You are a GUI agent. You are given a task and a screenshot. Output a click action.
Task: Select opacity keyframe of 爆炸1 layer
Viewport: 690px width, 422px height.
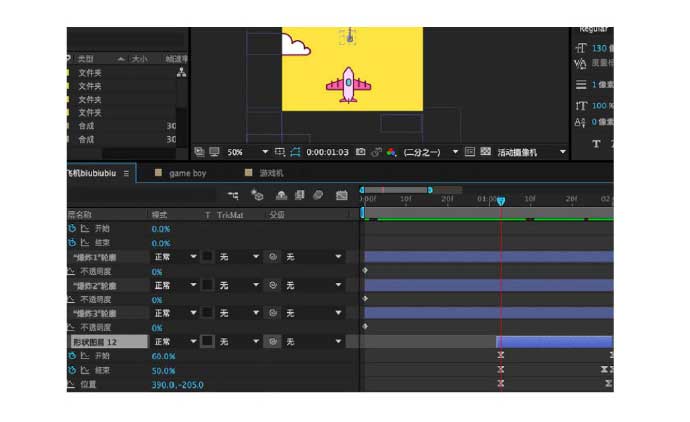coord(365,270)
